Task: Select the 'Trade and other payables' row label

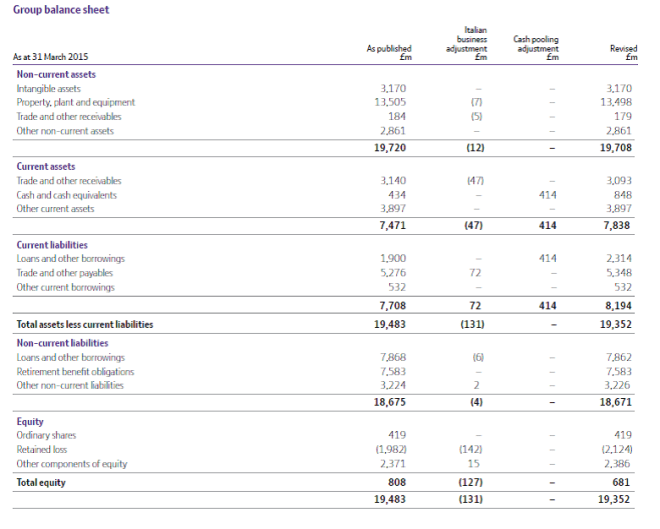Action: [65, 272]
